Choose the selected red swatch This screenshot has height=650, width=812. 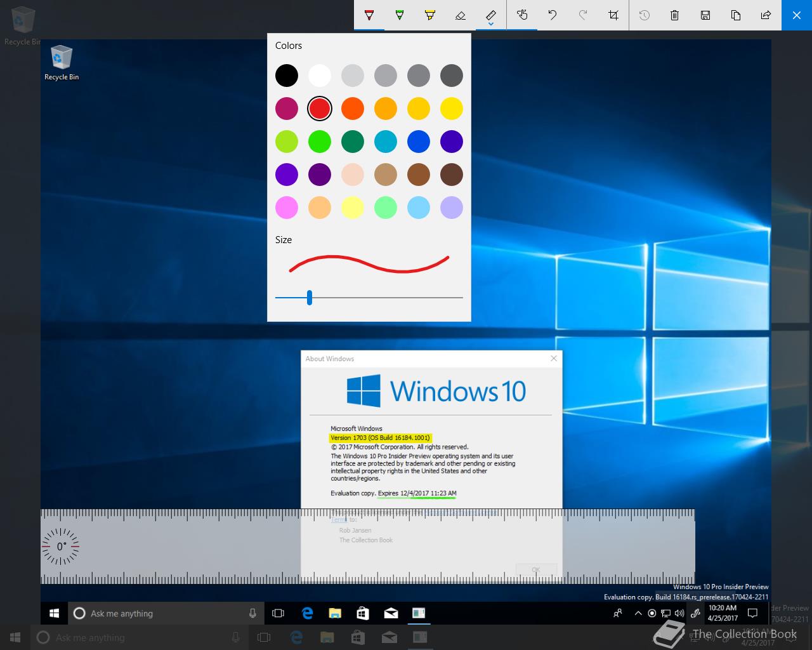point(320,109)
